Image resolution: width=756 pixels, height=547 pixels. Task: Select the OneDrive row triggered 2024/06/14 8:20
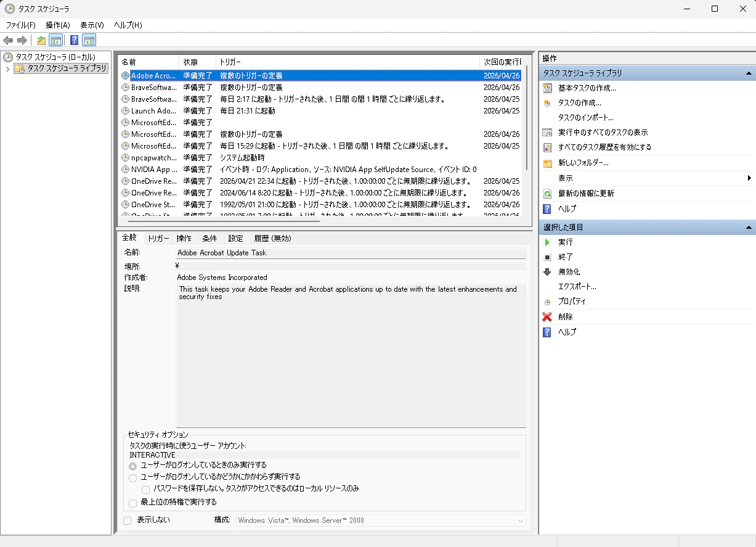coord(320,193)
